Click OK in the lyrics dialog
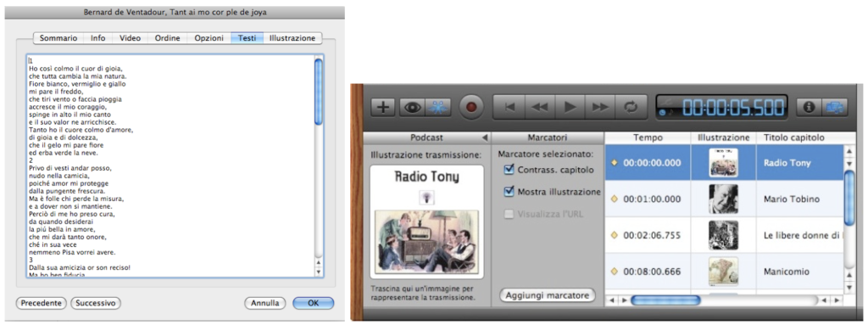This screenshot has width=868, height=325. (314, 304)
